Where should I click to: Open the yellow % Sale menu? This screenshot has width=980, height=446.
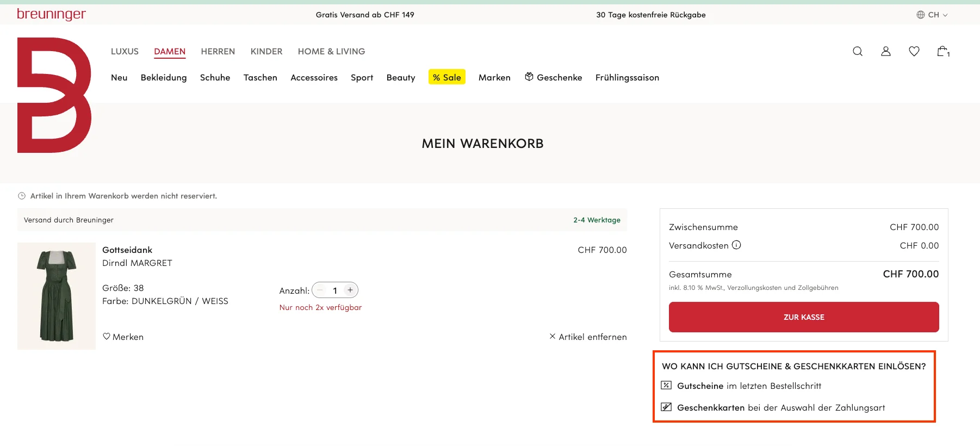point(447,77)
